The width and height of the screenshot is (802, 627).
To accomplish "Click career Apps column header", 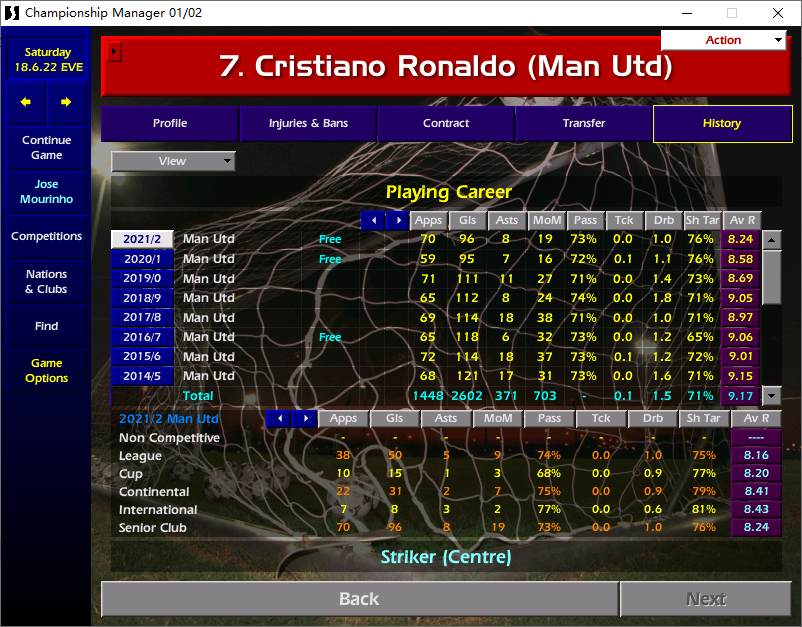I will tap(428, 220).
